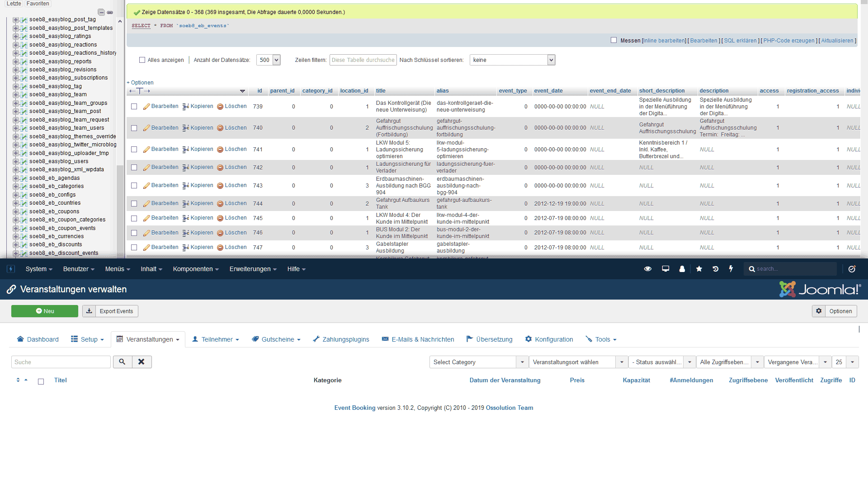Open the Anzahl der Datensätze dropdown
The image size is (868, 488).
click(x=269, y=60)
